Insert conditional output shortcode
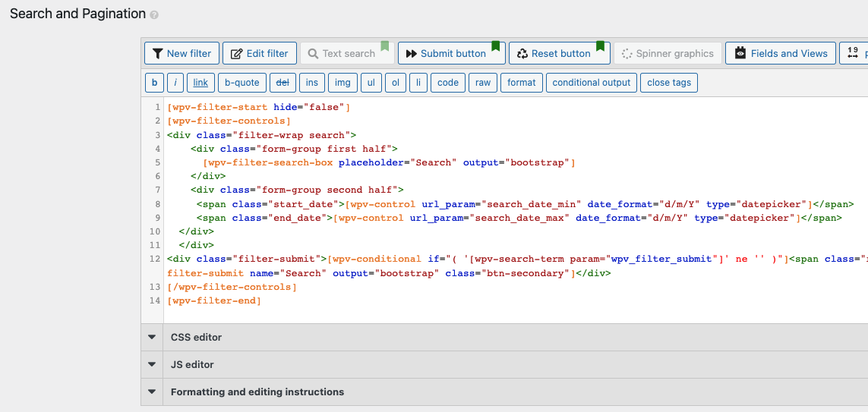The height and width of the screenshot is (412, 868). [592, 83]
